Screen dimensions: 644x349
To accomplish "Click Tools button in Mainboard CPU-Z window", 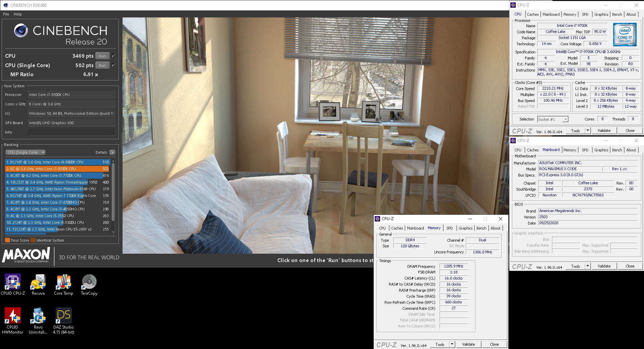I will point(576,266).
